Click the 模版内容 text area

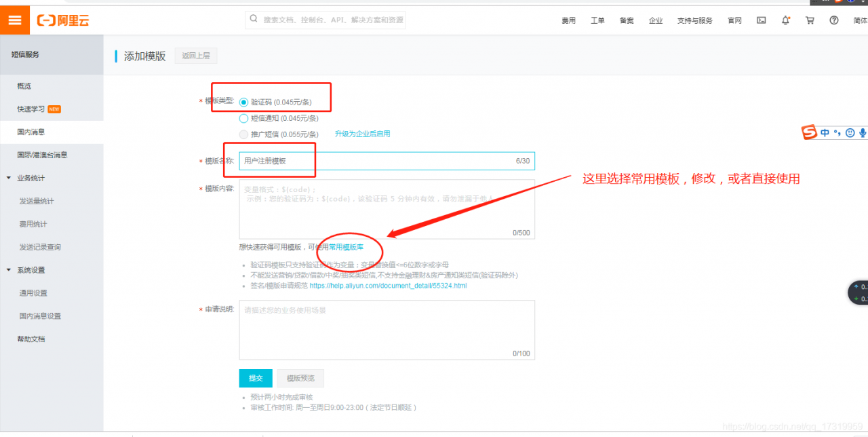[387, 209]
